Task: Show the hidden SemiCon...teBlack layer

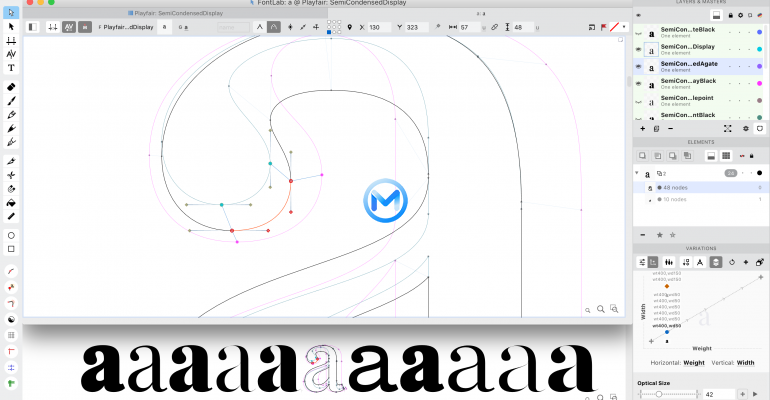Action: tap(638, 33)
